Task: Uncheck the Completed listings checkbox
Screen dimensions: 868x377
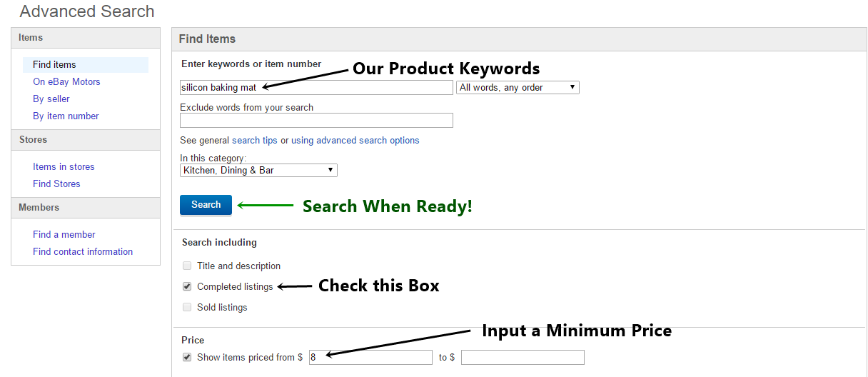Action: coord(187,286)
